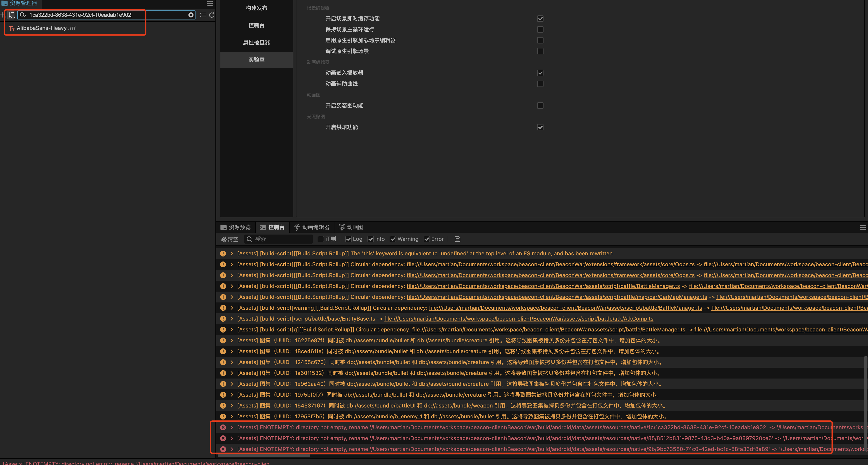Open the console panel hamburger menu
868x465 pixels.
[863, 228]
